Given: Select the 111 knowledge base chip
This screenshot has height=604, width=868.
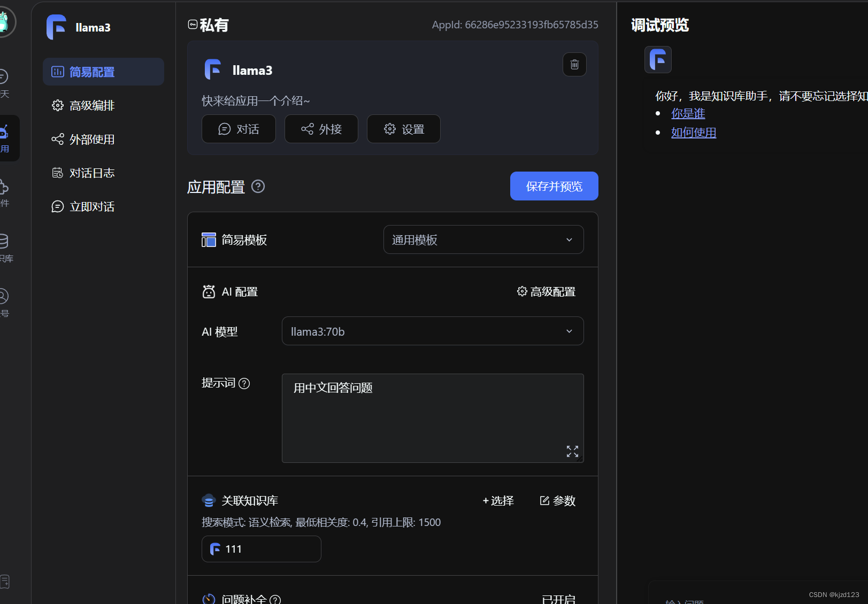Looking at the screenshot, I should 262,549.
